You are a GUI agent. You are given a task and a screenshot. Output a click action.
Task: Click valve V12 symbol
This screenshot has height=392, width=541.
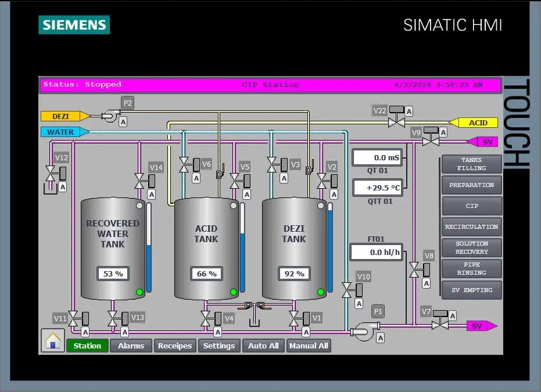click(56, 174)
